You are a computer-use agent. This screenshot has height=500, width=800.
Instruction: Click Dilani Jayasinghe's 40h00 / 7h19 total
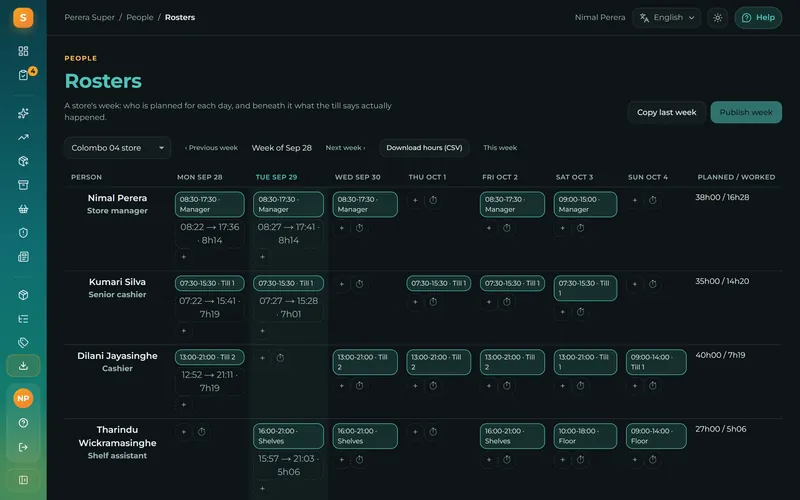click(x=720, y=355)
